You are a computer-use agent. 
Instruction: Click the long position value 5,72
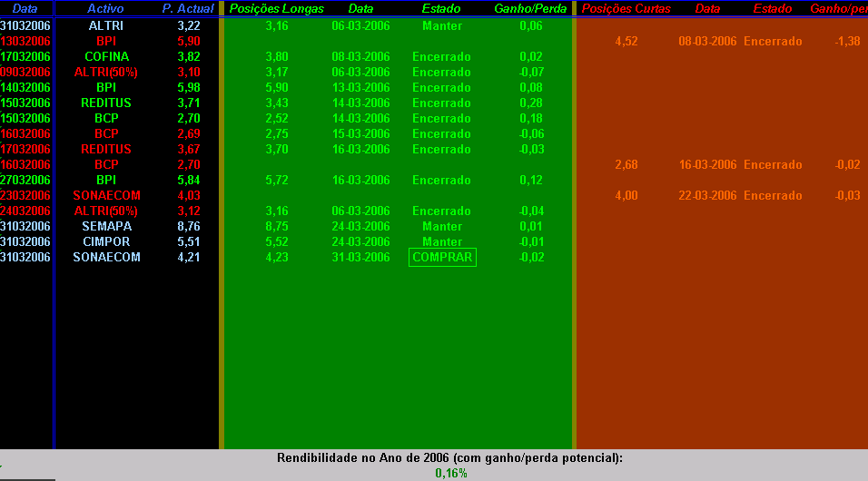[277, 180]
